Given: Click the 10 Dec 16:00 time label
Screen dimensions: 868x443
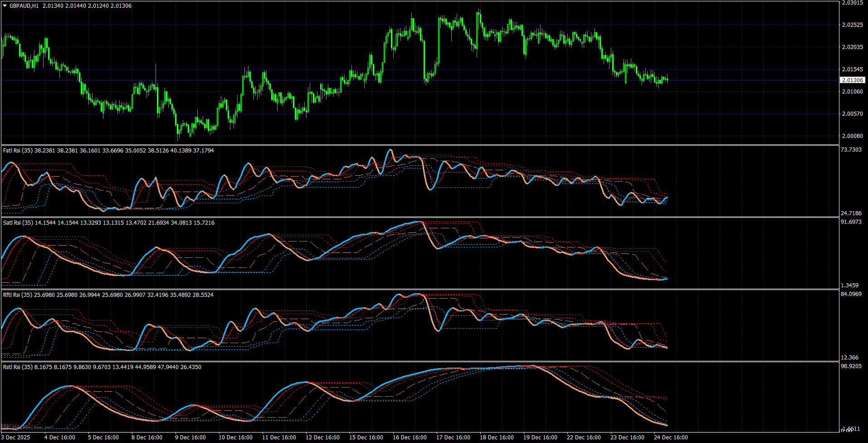Looking at the screenshot, I should (x=235, y=438).
